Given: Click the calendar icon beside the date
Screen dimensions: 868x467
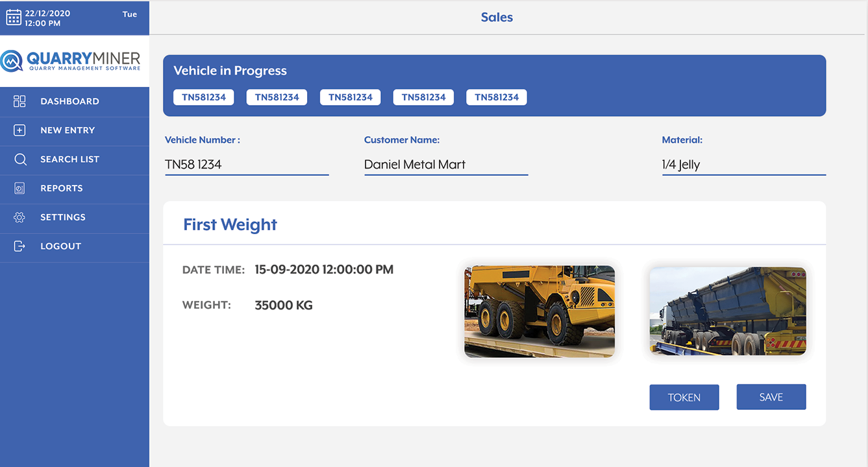Looking at the screenshot, I should (x=14, y=17).
